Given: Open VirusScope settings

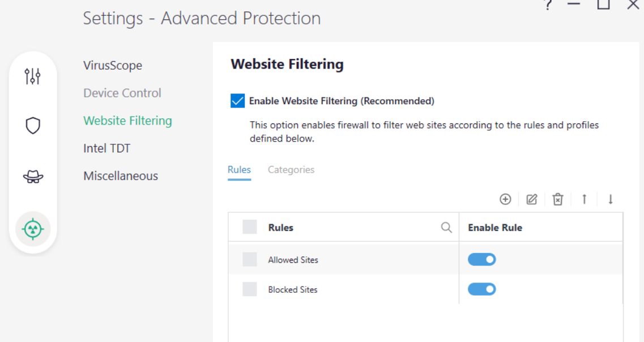Looking at the screenshot, I should coord(112,65).
